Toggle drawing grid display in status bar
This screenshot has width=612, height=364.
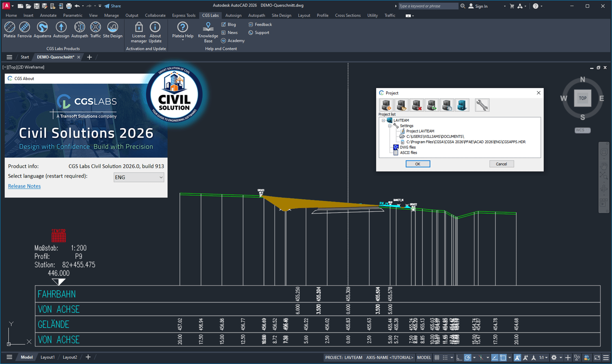coord(437,357)
